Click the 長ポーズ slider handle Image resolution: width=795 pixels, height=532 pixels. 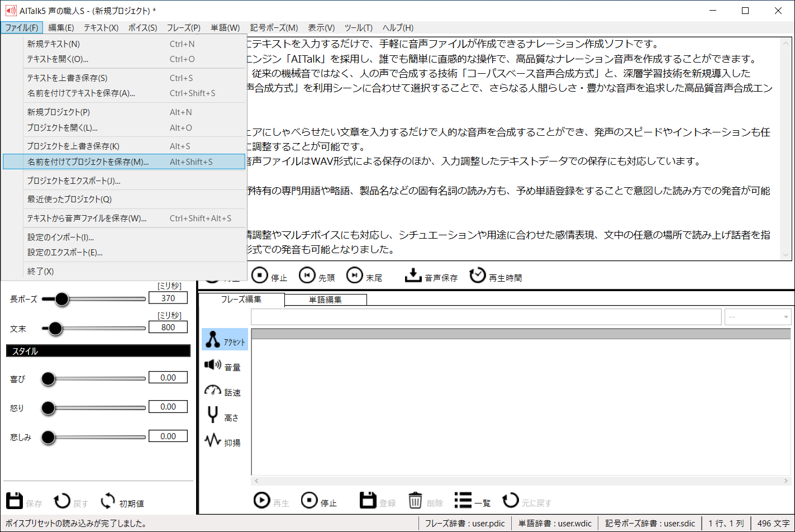pyautogui.click(x=61, y=299)
